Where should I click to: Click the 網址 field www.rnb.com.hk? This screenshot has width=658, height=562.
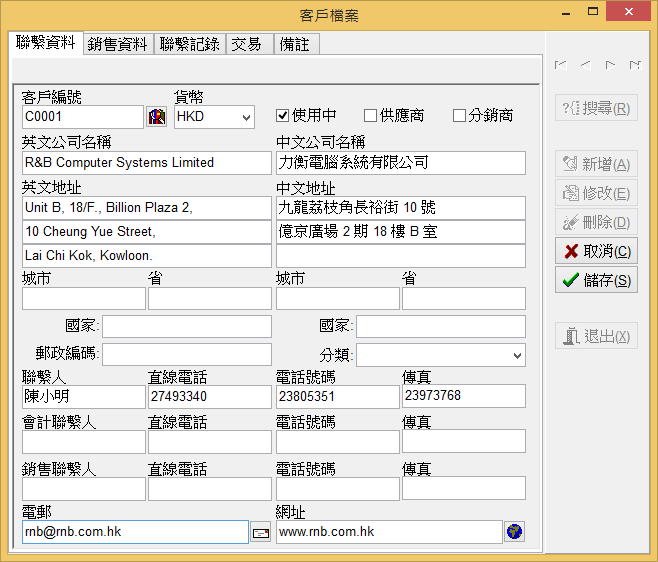[389, 532]
